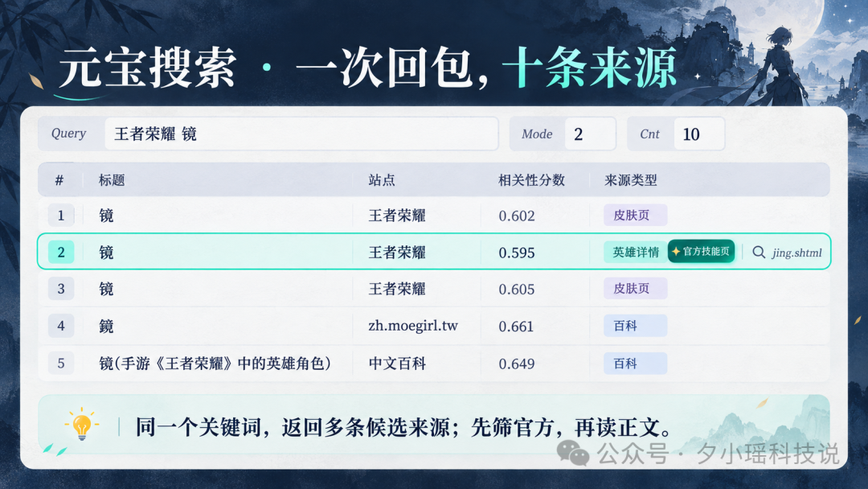Select row number 3 badge
The image size is (868, 489).
click(x=61, y=289)
